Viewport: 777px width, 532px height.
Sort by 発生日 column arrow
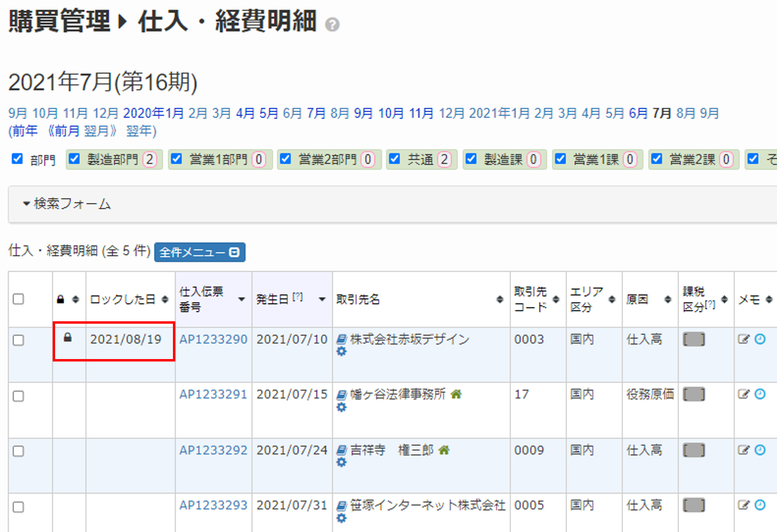322,299
